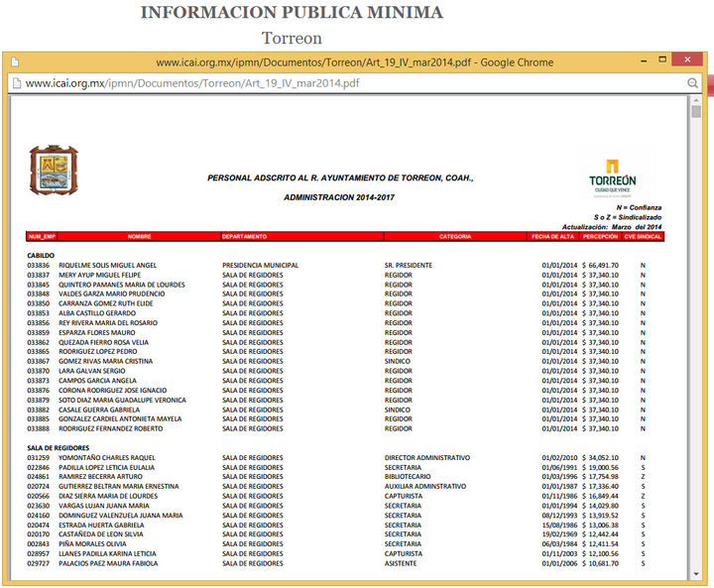Click the DEPARTAMENTO column header
This screenshot has height=588, width=714.
(244, 237)
